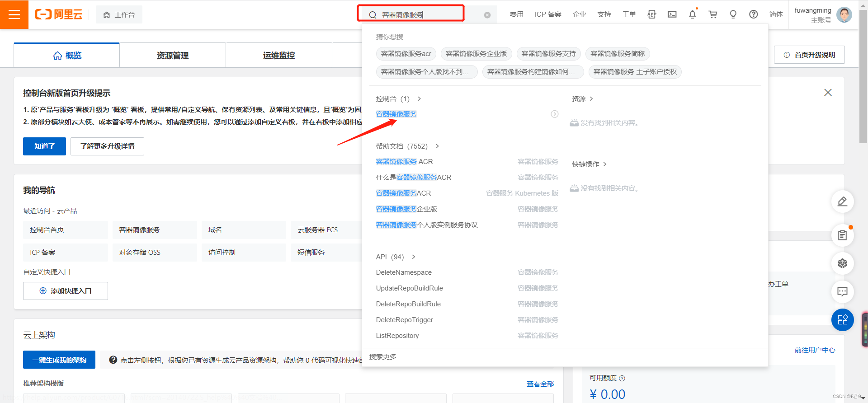Image resolution: width=868 pixels, height=403 pixels.
Task: Open help doc 什么是容器镜像服务ACR
Action: [414, 178]
